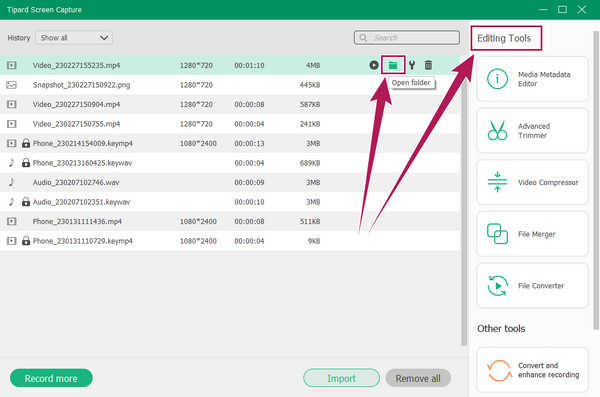Click the 00:01:10 duration value
This screenshot has width=600, height=397.
click(249, 65)
